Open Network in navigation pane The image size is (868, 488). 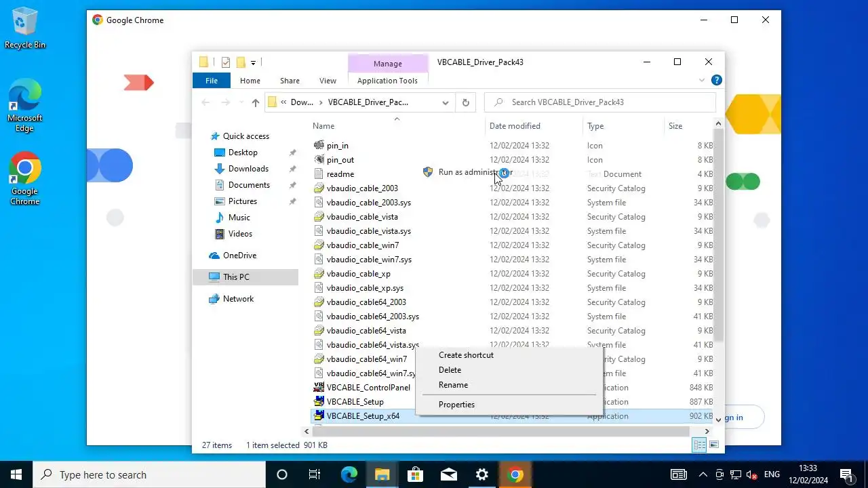(238, 299)
